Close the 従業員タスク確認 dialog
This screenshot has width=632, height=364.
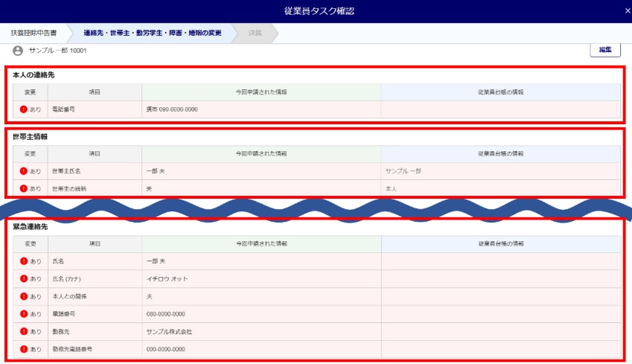coord(627,11)
